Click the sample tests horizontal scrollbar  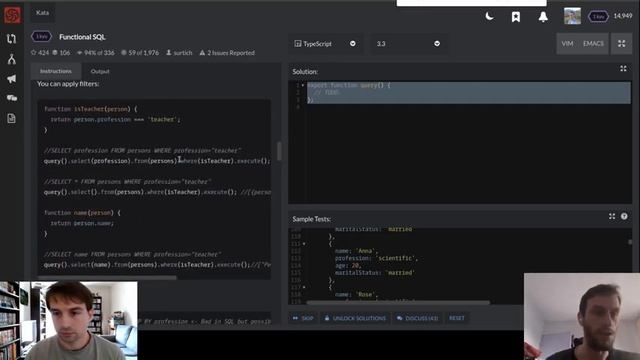(398, 302)
